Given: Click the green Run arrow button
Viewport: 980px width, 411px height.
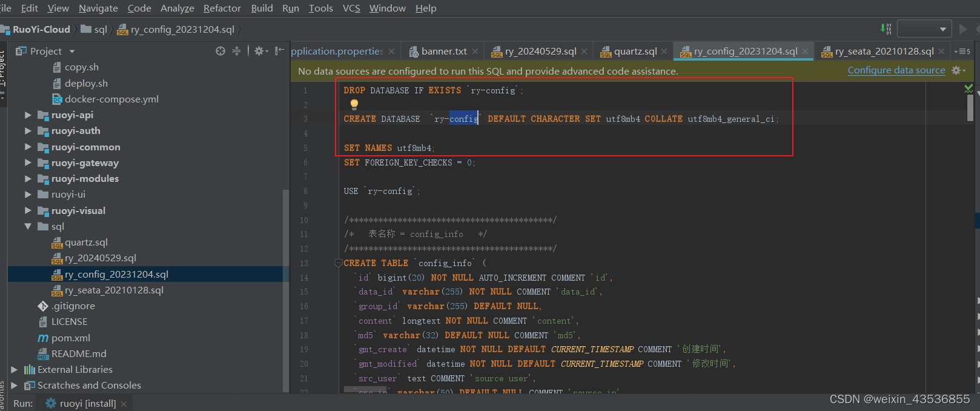Looking at the screenshot, I should [x=963, y=28].
